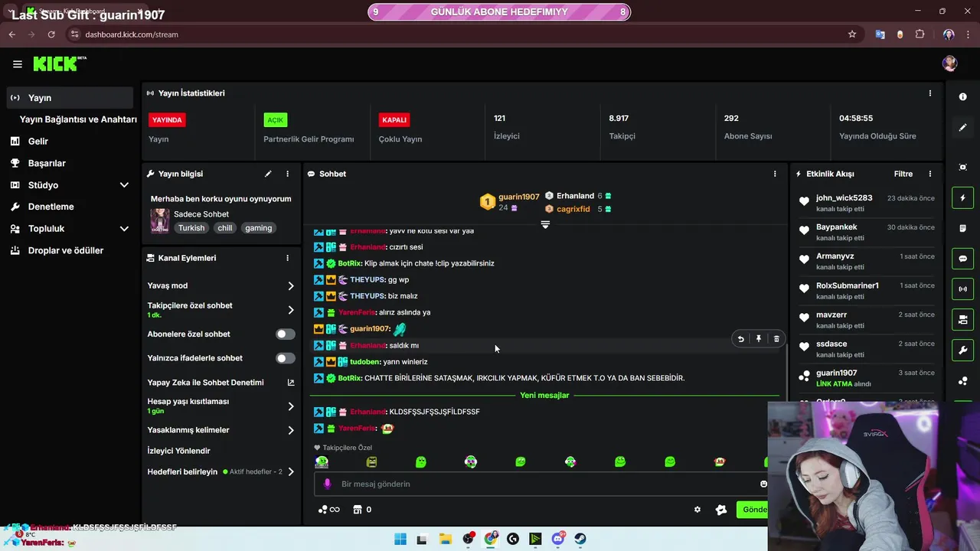Click the microphone icon in message box
Screen dimensions: 980x551
(327, 484)
